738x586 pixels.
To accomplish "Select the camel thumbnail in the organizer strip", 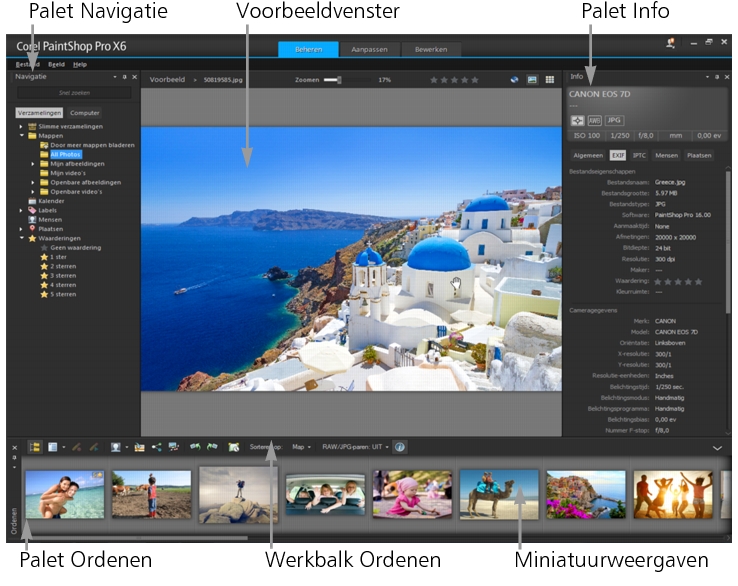I will point(498,494).
